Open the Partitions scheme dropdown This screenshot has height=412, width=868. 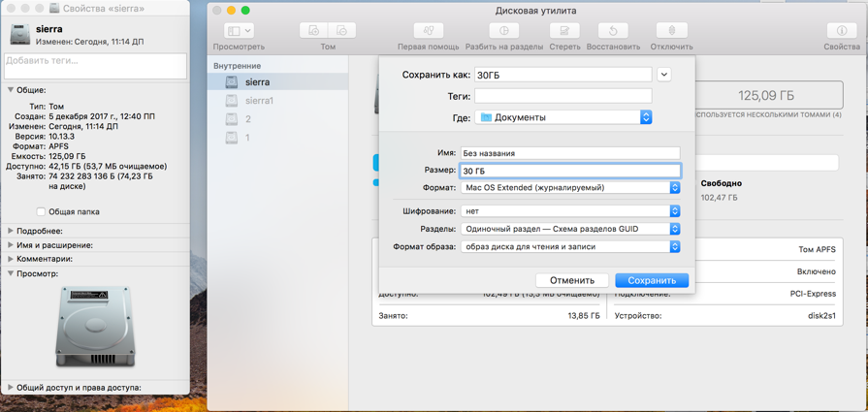[x=570, y=229]
